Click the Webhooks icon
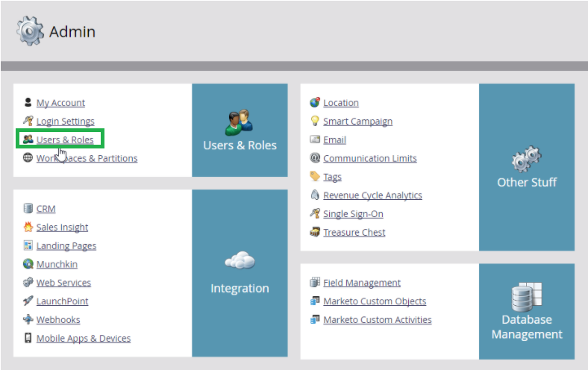This screenshot has width=588, height=370. 28,319
